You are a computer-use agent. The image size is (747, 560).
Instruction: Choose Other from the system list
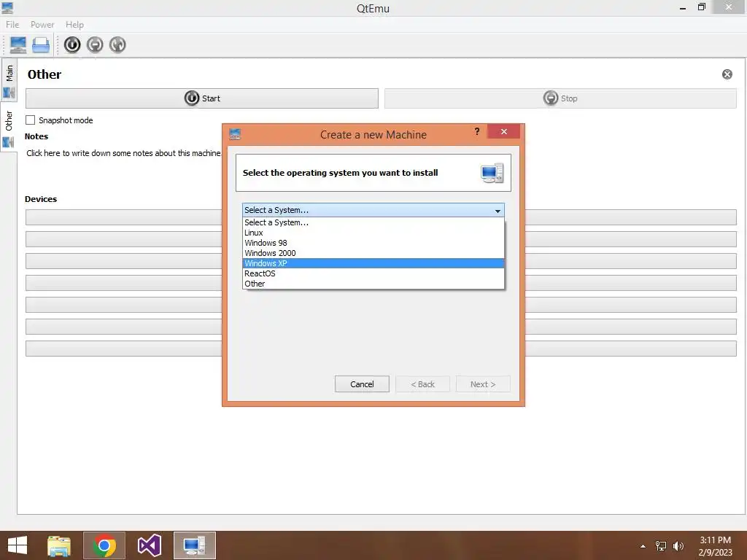point(373,284)
